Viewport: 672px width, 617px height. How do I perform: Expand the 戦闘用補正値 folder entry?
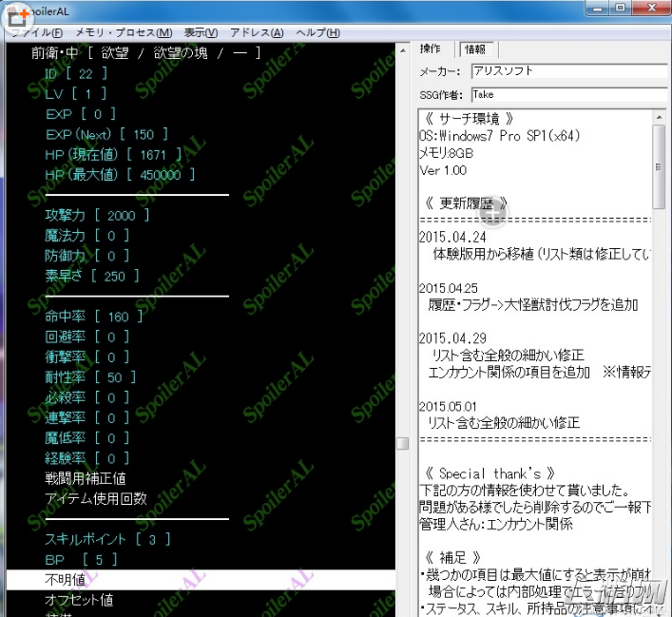click(x=86, y=478)
